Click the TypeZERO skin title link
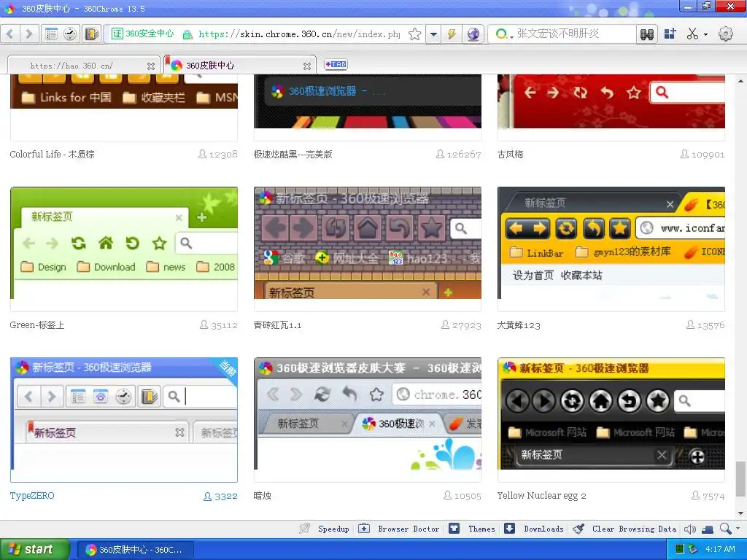Screen dimensions: 747x560 [x=32, y=496]
